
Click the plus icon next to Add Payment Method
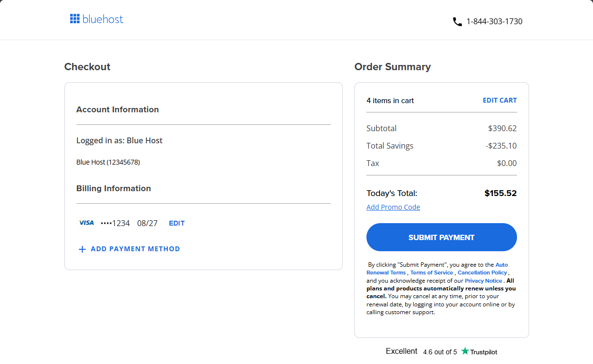(x=82, y=249)
